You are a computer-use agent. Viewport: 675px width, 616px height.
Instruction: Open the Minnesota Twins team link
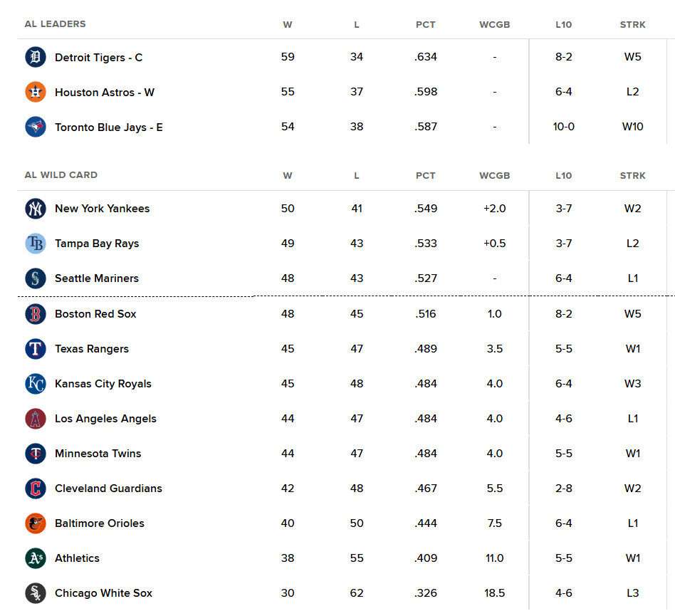98,454
